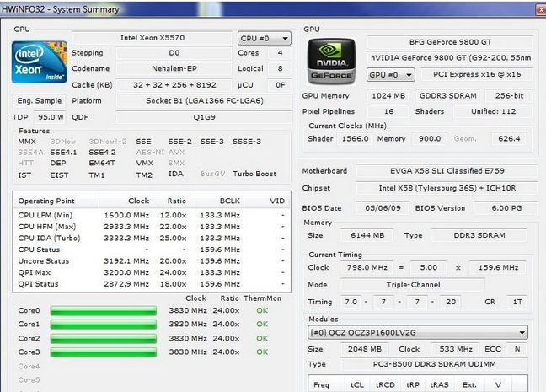Click the Unified: 112 shaders field

tap(494, 111)
